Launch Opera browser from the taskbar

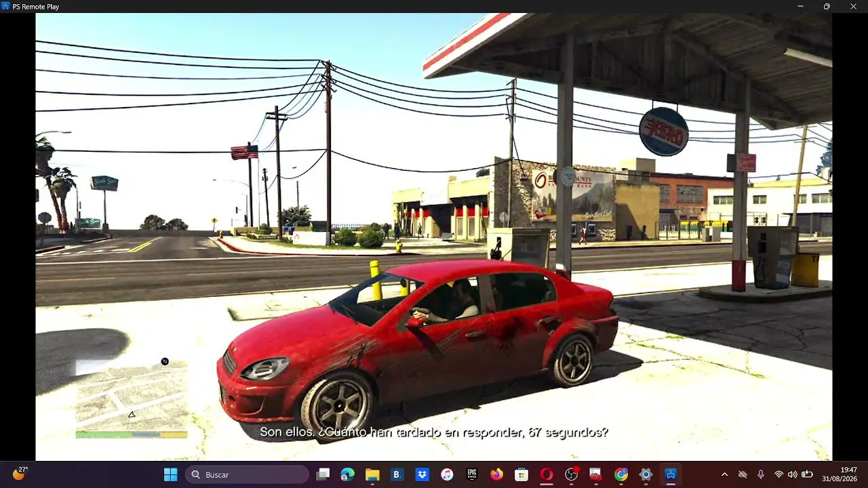coord(547,474)
